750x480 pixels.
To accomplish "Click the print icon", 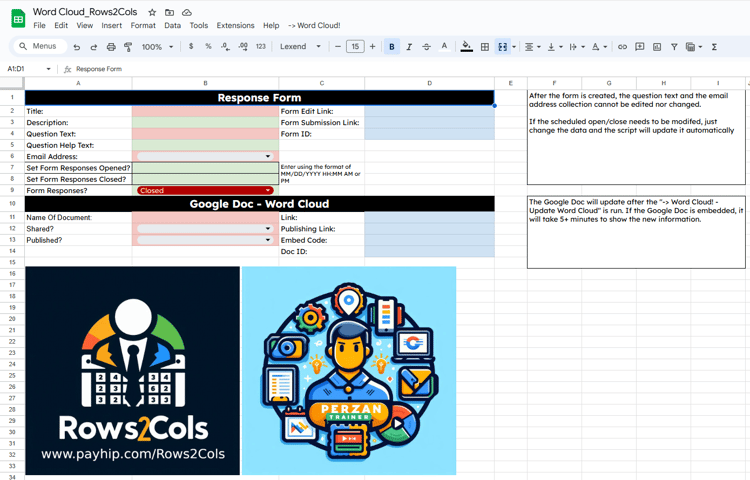I will [111, 47].
